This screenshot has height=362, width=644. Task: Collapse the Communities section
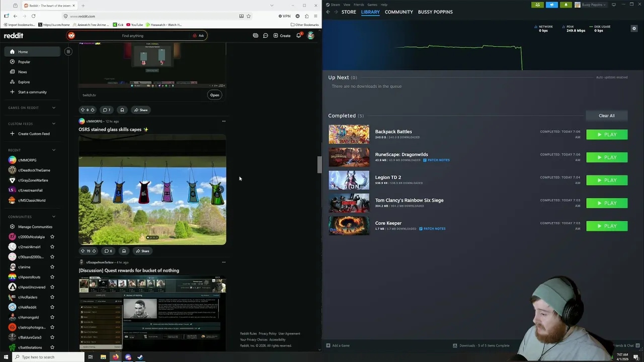(54, 217)
